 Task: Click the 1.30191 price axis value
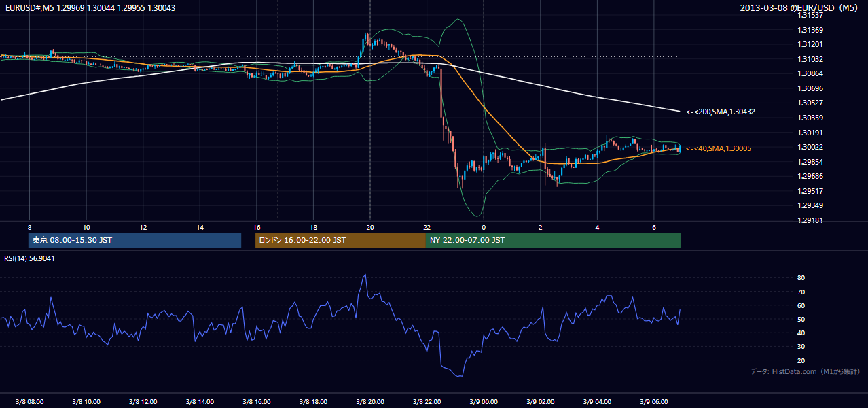[x=810, y=133]
